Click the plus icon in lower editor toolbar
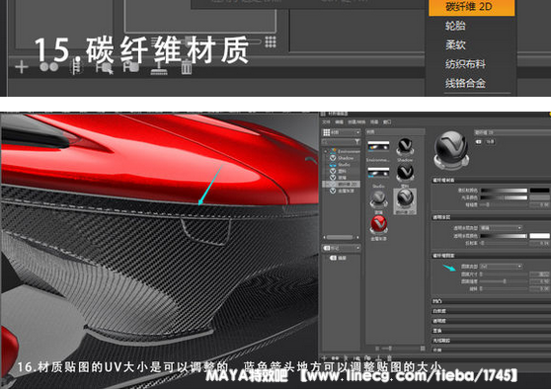Screen dimensions: 551x392 point(324,357)
